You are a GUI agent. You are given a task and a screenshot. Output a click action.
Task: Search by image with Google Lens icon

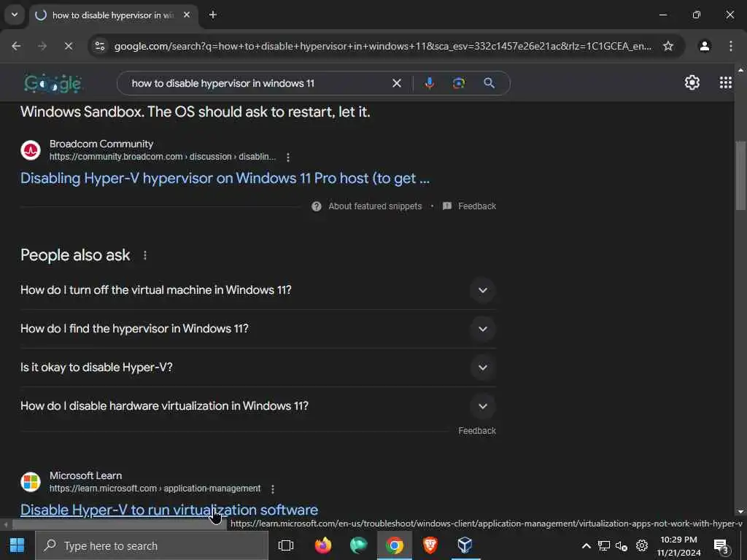(459, 83)
